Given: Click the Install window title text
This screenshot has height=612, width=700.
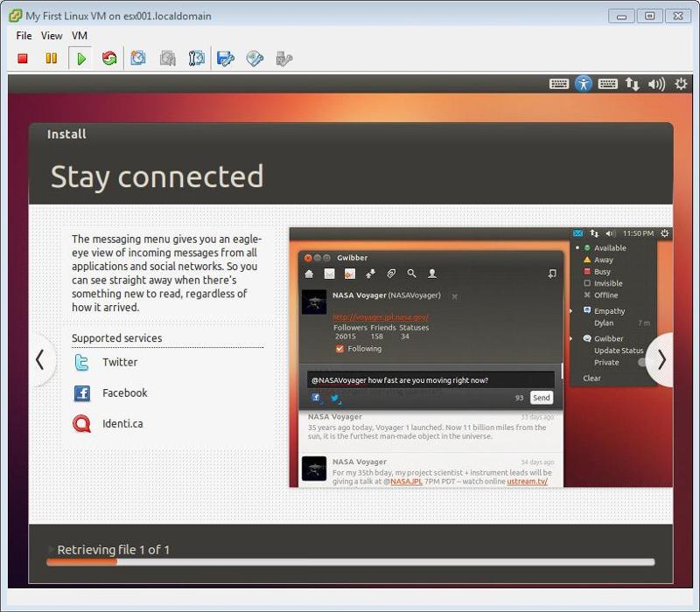Looking at the screenshot, I should tap(66, 135).
